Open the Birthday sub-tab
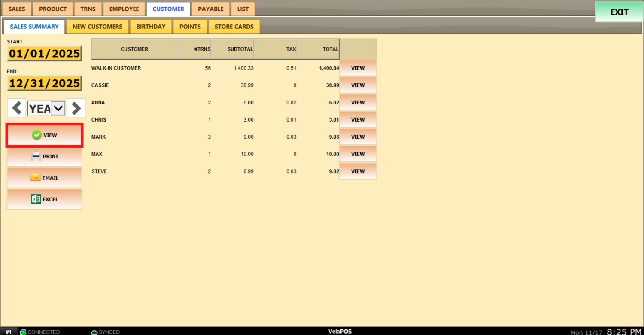Viewport: 644px width, 335px height. pos(151,27)
